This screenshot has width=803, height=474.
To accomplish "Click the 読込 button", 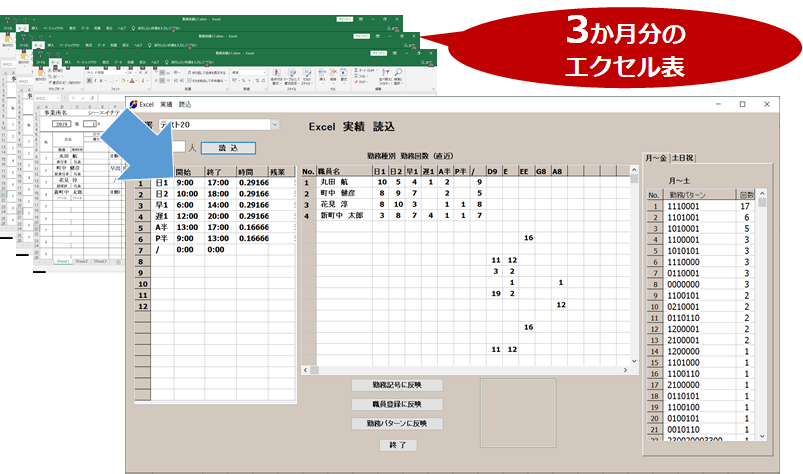I will pos(228,148).
